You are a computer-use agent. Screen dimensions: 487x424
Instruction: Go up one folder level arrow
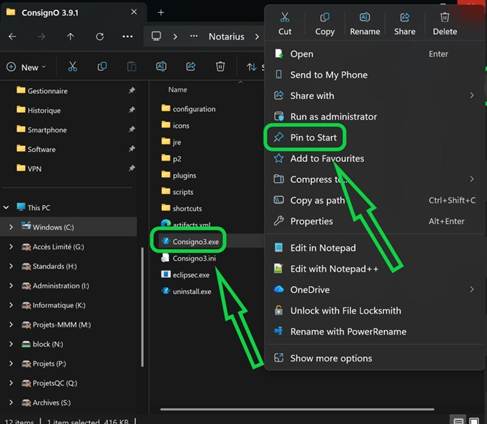[x=70, y=36]
